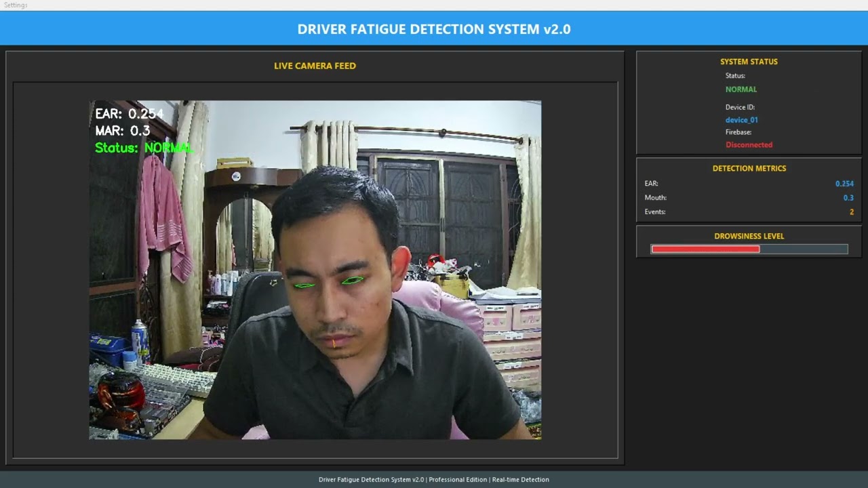Click the EAR: 0.254 overlay on video
The image size is (868, 488).
click(128, 114)
